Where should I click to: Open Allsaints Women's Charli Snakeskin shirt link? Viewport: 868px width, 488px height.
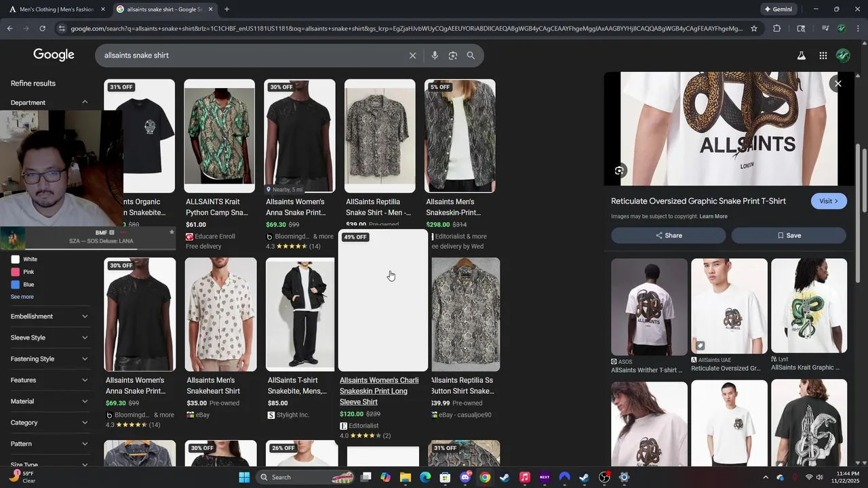click(x=379, y=391)
